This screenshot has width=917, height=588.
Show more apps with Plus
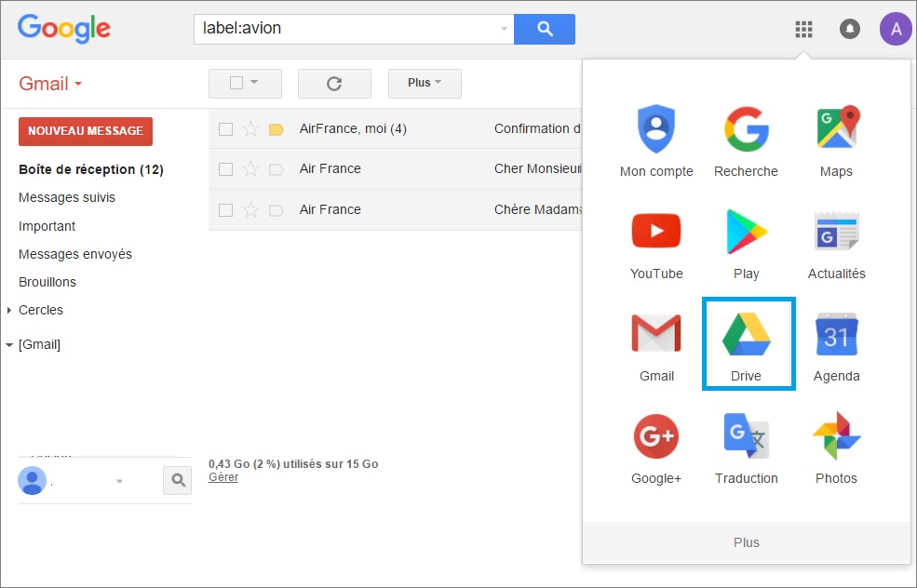click(x=747, y=542)
